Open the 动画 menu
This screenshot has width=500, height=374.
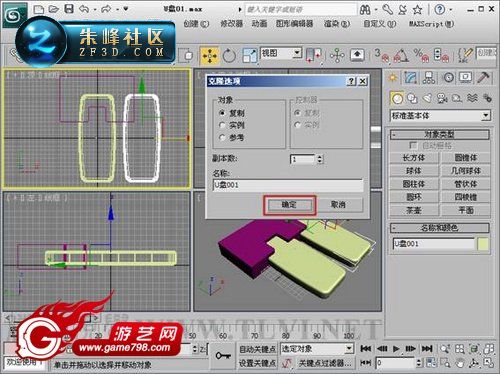click(x=259, y=24)
